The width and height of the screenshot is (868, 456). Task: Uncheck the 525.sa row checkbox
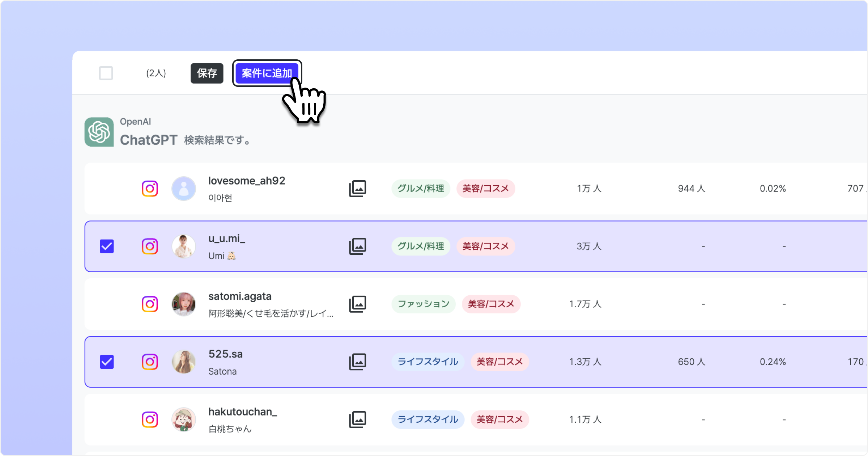(x=107, y=362)
